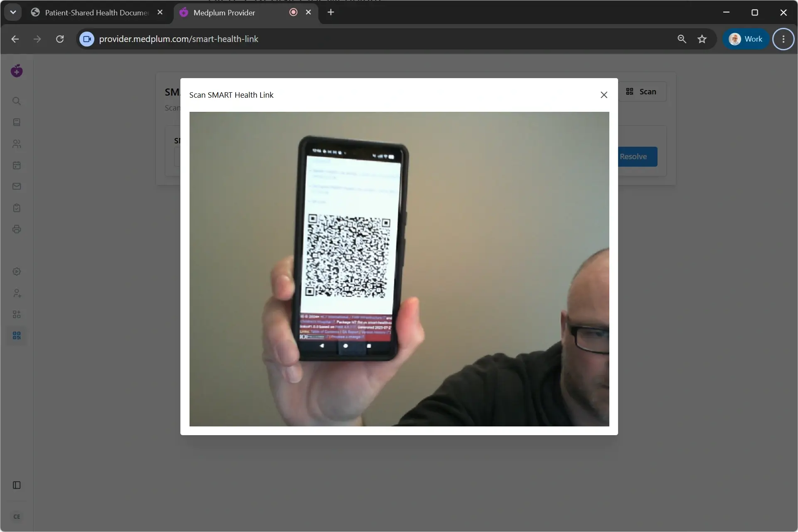The image size is (798, 532).
Task: Click the camera permission icon in address bar
Action: 87,39
